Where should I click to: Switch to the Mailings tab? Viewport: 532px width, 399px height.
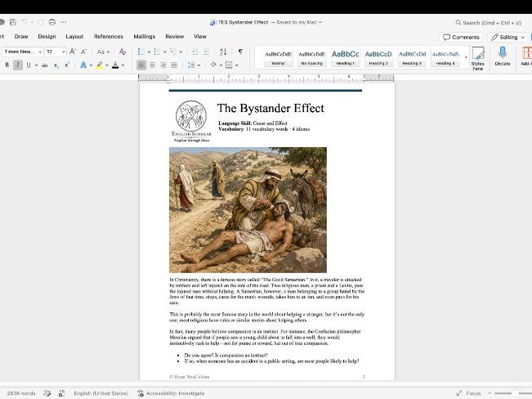coord(144,36)
